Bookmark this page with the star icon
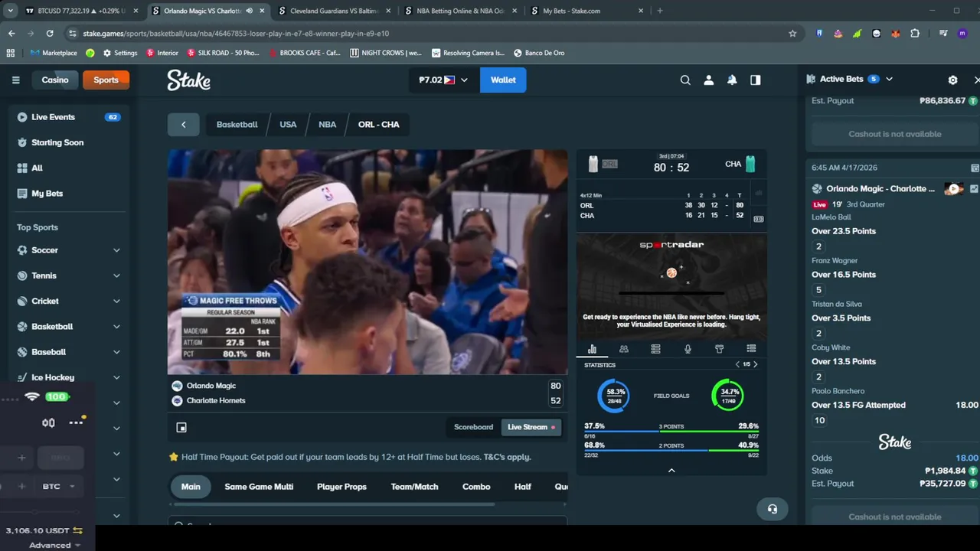Image resolution: width=980 pixels, height=551 pixels. [792, 34]
